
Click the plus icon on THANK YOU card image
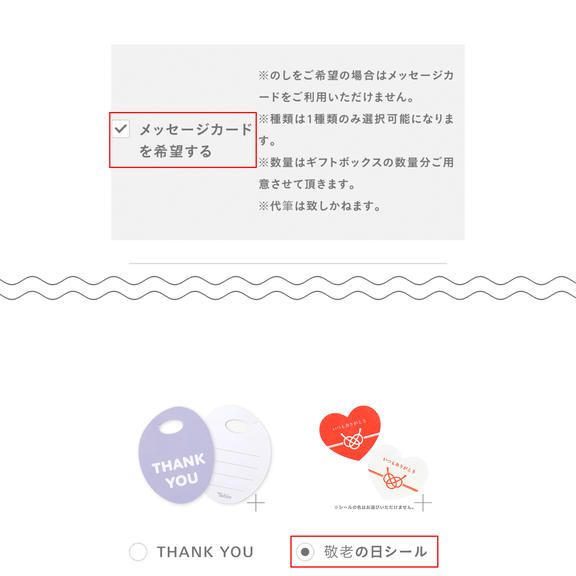256,503
